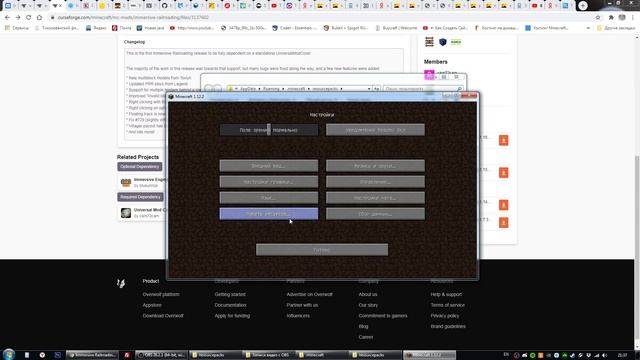The width and height of the screenshot is (640, 360).
Task: Open Apply for funding footer link
Action: [x=232, y=316]
